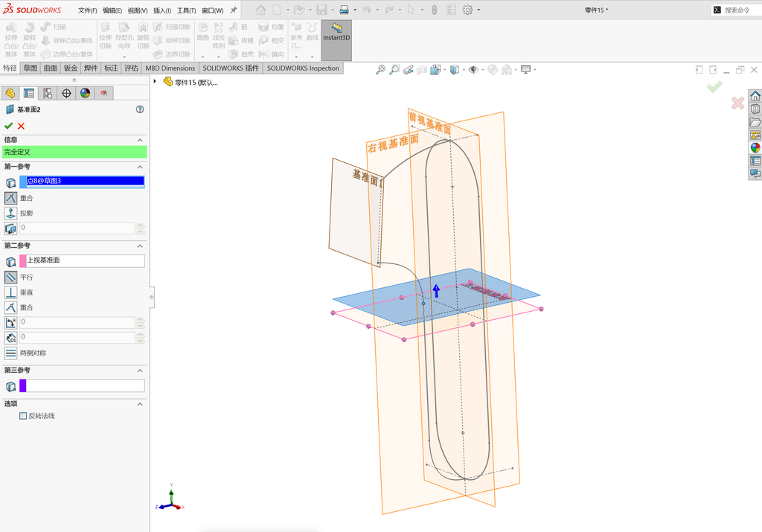Open Custom Properties in task pane
The height and width of the screenshot is (532, 762).
click(x=755, y=160)
